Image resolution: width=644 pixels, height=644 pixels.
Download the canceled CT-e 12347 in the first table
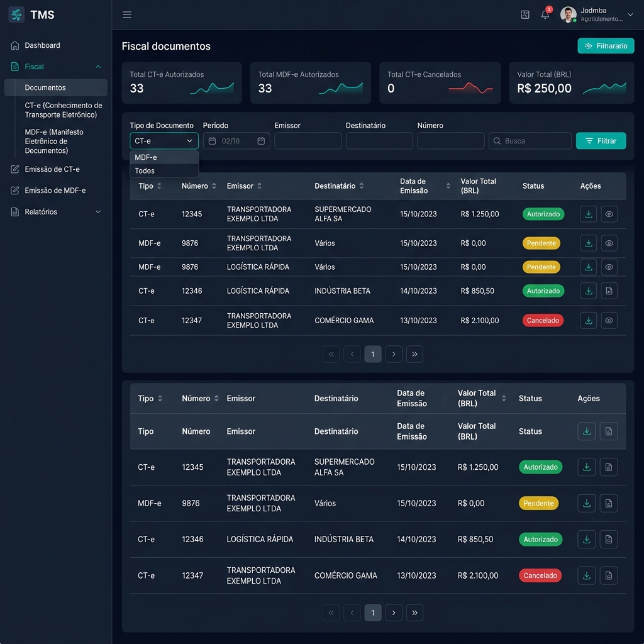(x=588, y=320)
